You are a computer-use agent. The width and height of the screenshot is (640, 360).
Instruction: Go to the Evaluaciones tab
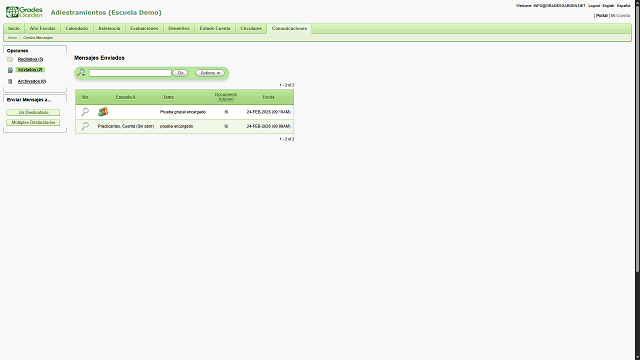click(144, 28)
